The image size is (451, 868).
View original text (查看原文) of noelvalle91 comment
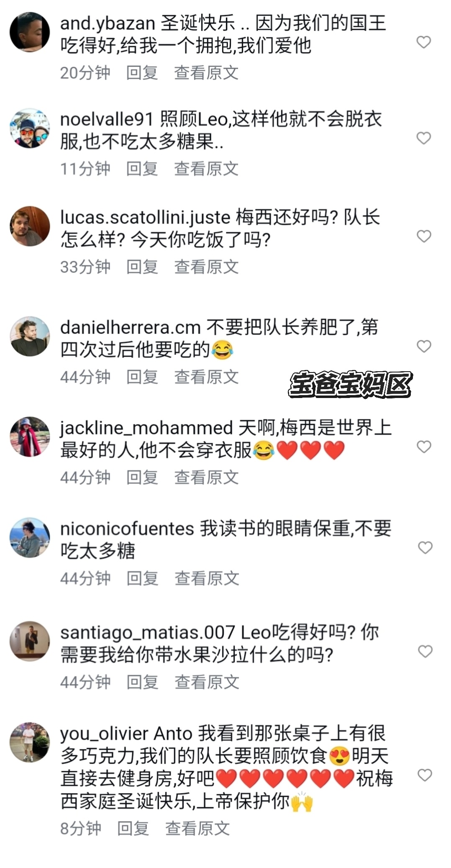click(x=206, y=169)
